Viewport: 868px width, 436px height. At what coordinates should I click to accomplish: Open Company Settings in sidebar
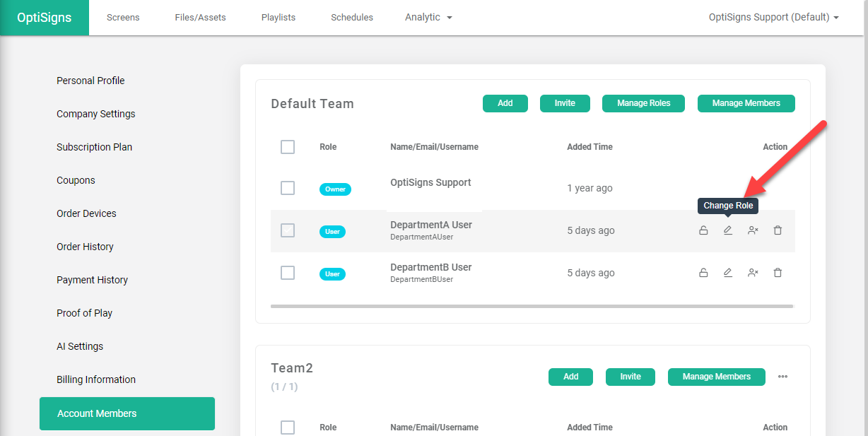[96, 114]
